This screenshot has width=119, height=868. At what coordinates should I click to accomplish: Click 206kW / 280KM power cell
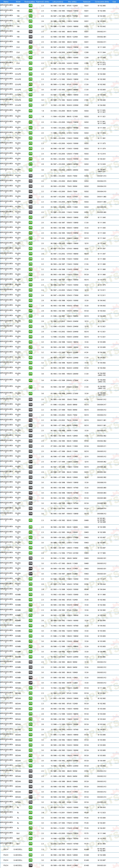[72, 170]
